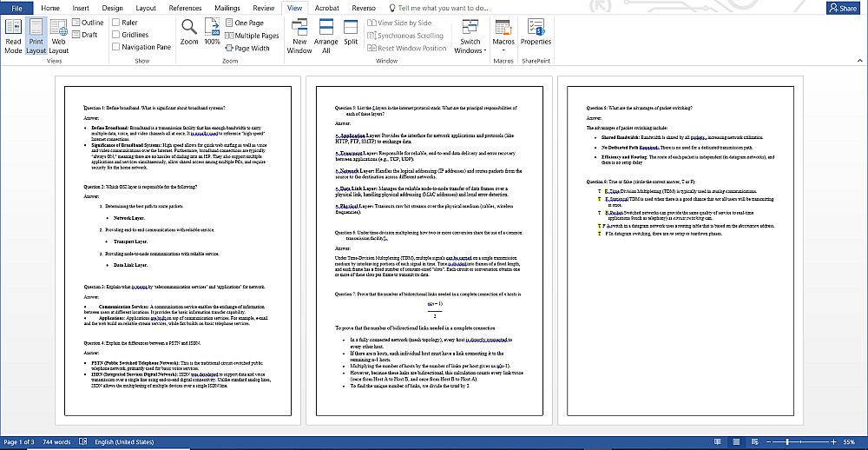Click English (United States) language indicator

(x=124, y=441)
